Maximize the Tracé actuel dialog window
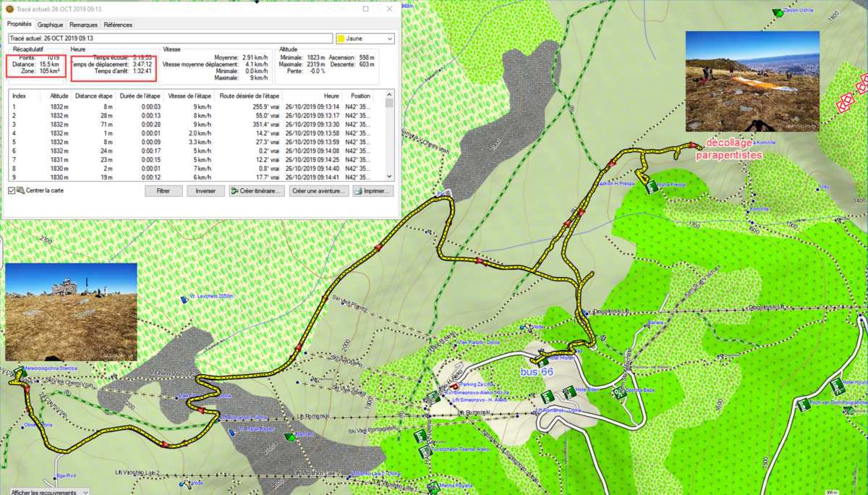 click(366, 9)
